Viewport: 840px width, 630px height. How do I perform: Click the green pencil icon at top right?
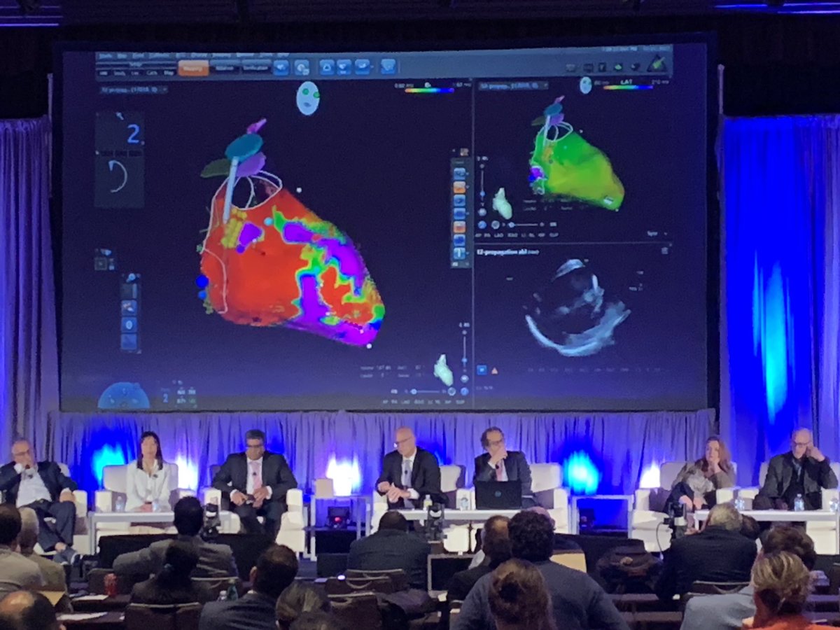coord(657,64)
